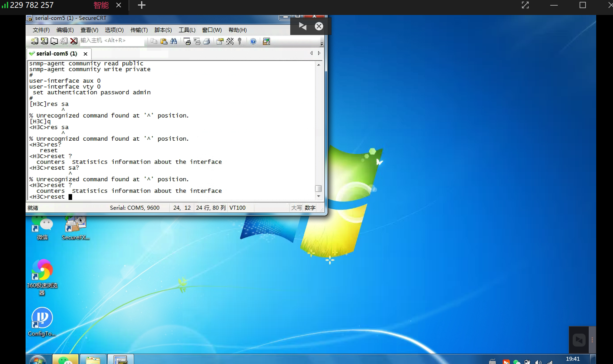The image size is (613, 364).
Task: Click the Connect session toolbar icon
Action: click(x=34, y=41)
